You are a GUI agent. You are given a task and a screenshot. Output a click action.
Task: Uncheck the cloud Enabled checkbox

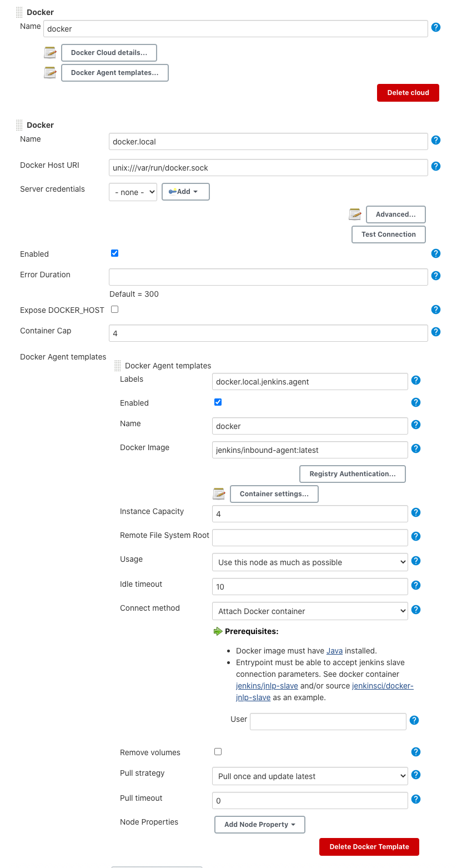[115, 253]
